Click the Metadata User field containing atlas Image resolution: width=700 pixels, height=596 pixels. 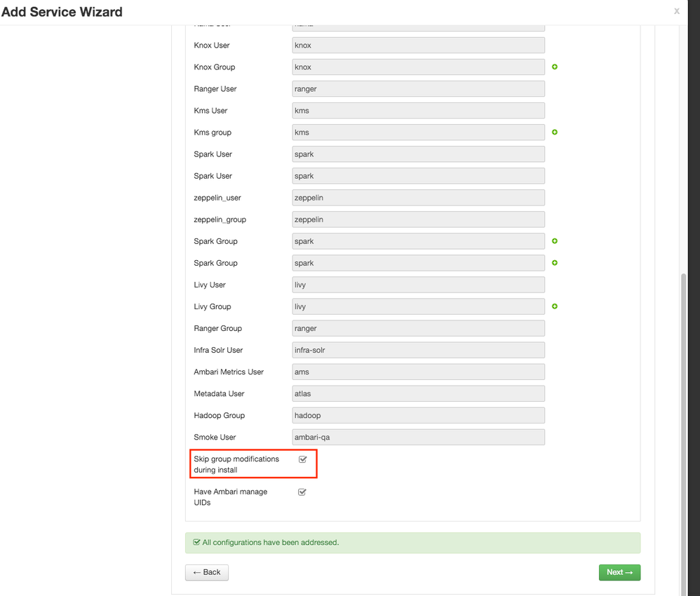coord(418,394)
